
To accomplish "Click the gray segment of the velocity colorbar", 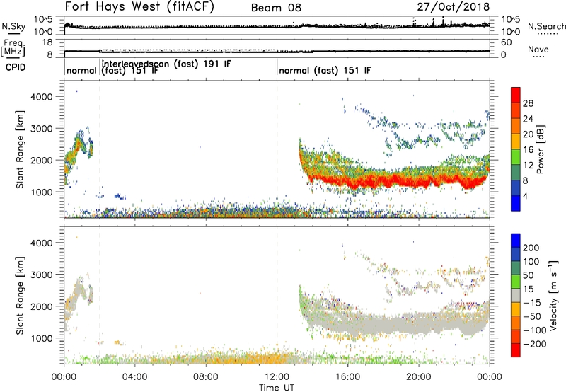I will click(x=516, y=295).
